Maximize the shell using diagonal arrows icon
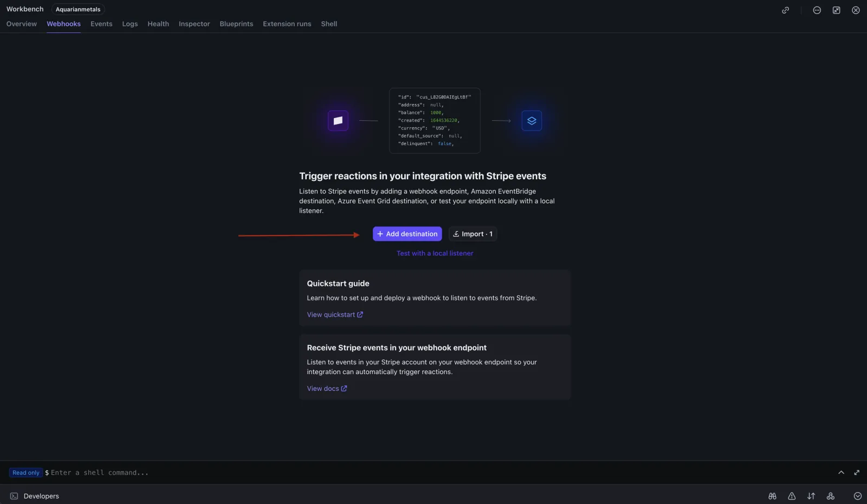 (857, 473)
